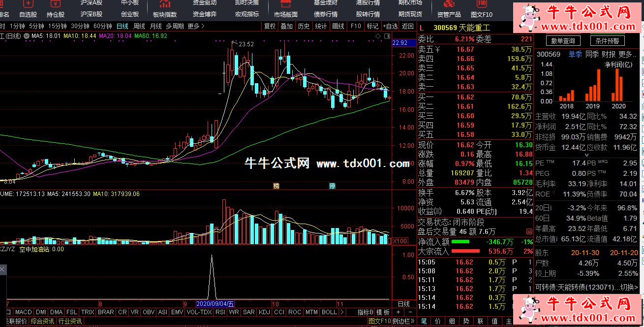Select the 周线 weekly period
Viewport: 644px width, 327px height.
(x=139, y=26)
